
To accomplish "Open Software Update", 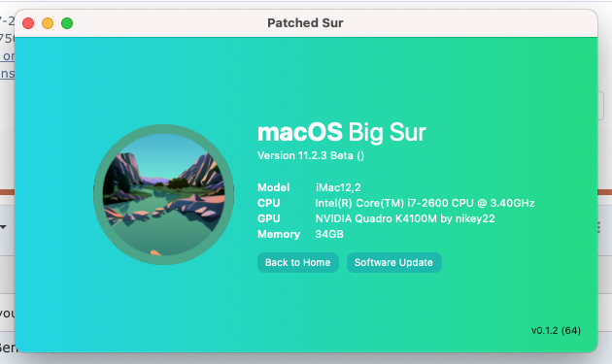I will [x=393, y=262].
